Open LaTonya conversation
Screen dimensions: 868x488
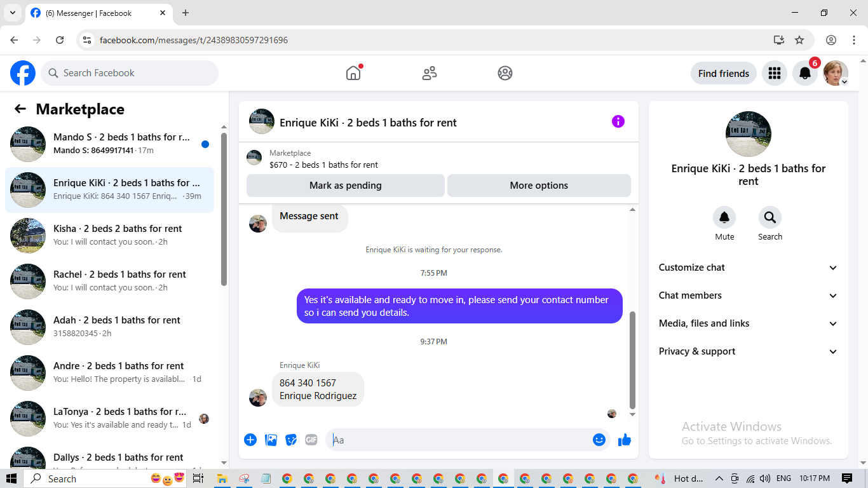point(109,419)
